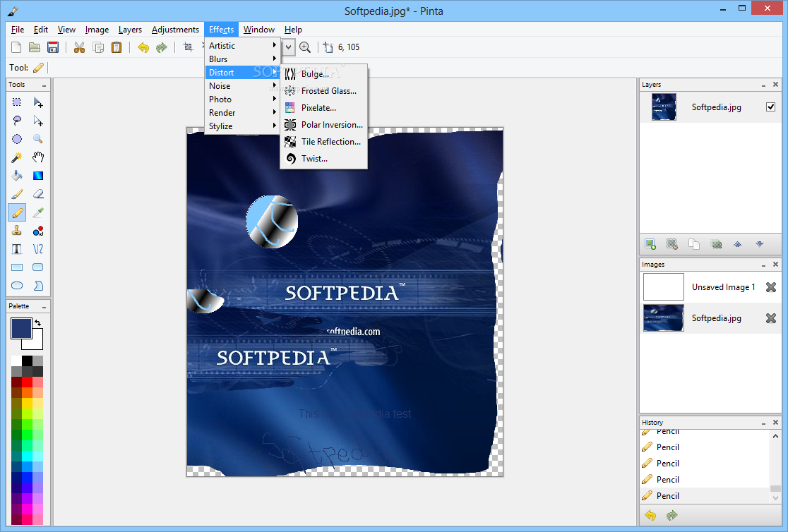Open the zoom level dropdown
The image size is (788, 532).
pyautogui.click(x=289, y=47)
